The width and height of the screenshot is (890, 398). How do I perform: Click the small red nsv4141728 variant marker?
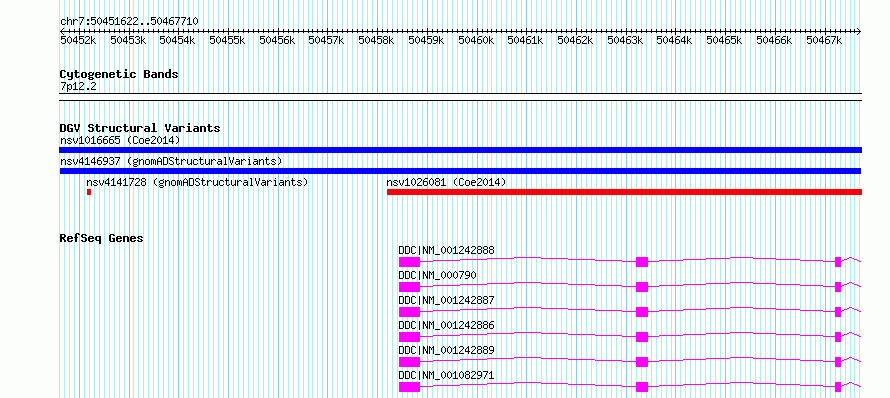(89, 192)
